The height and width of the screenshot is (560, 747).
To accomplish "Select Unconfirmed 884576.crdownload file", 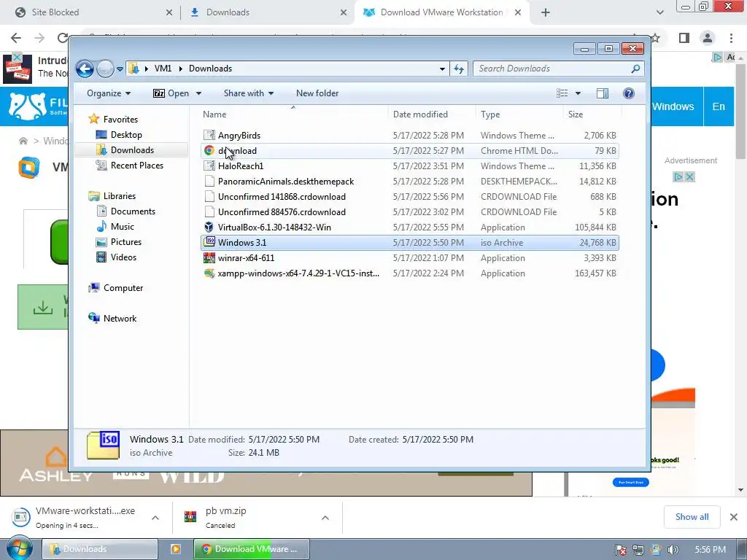I will [x=410, y=212].
